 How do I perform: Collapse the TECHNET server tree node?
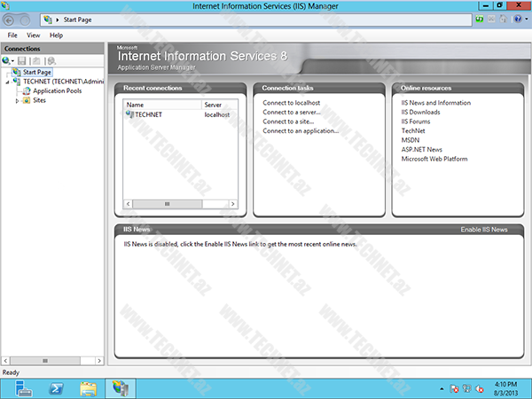[x=6, y=82]
